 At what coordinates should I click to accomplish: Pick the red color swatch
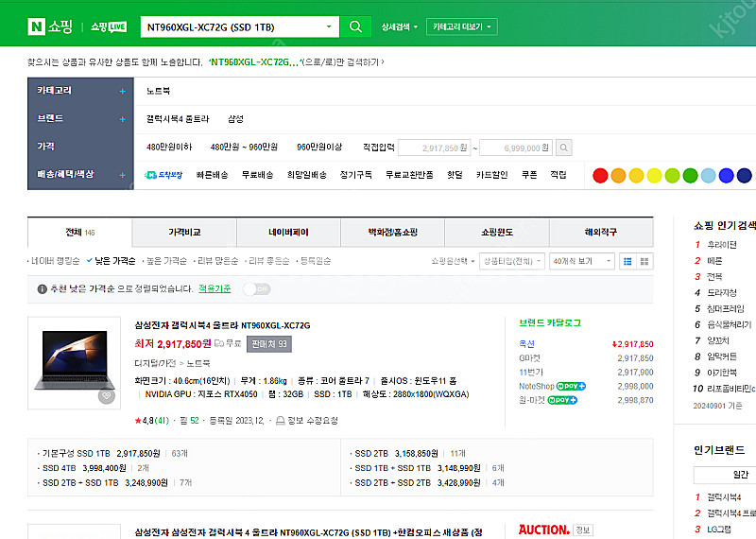600,176
